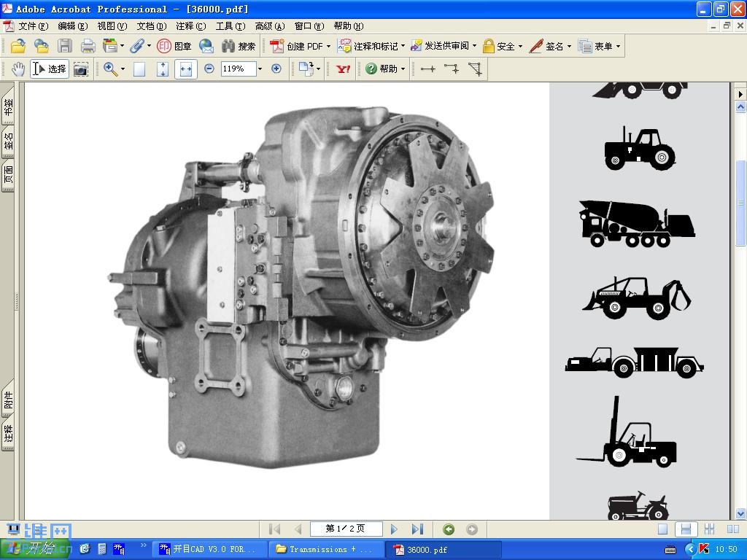Click the rotate view page icon
The image size is (747, 560).
(x=306, y=69)
